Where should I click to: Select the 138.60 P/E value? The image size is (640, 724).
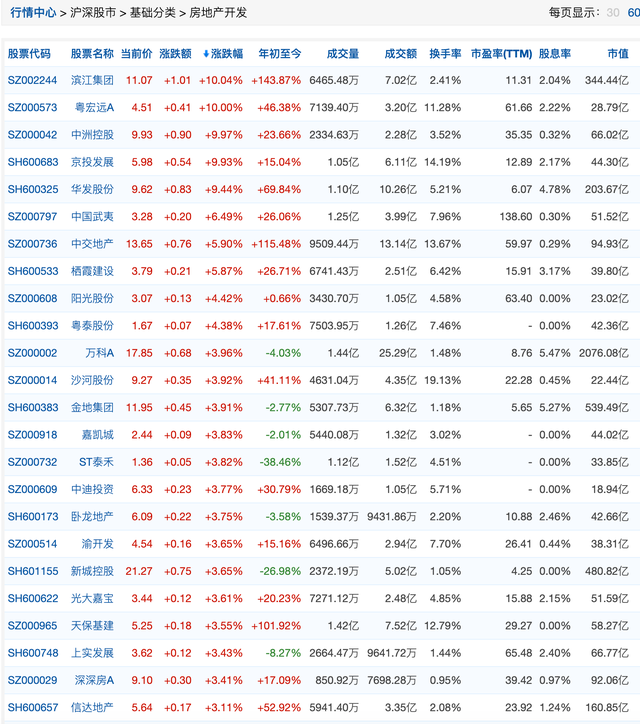516,217
